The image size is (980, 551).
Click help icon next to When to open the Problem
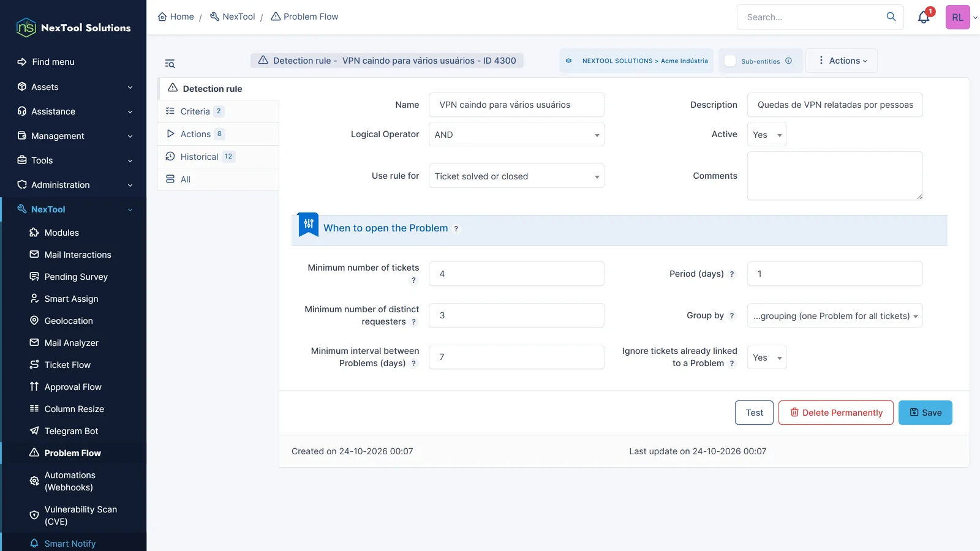point(456,229)
